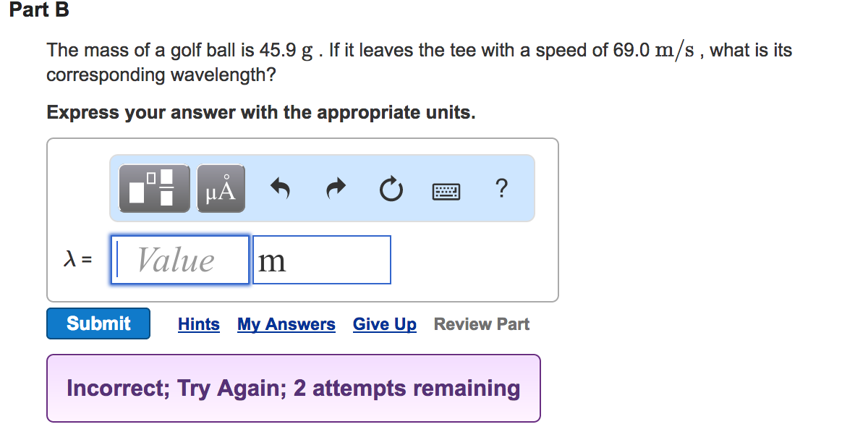This screenshot has height=440, width=868.
Task: Give Up on Part B
Action: (385, 323)
